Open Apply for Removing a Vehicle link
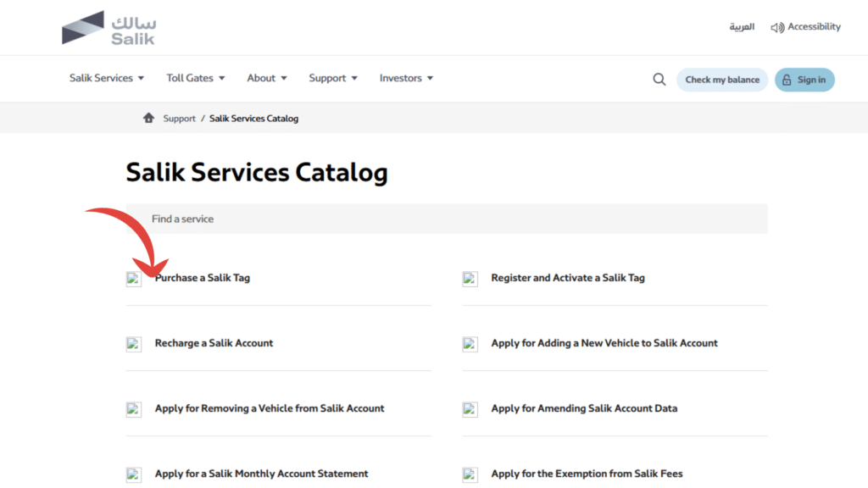The width and height of the screenshot is (868, 488). tap(270, 408)
